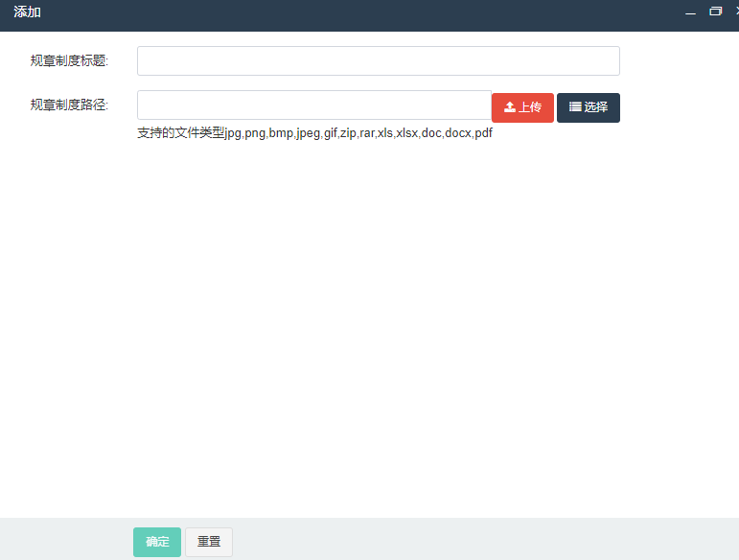
Task: Click the 添加 dialog title
Action: click(x=28, y=12)
